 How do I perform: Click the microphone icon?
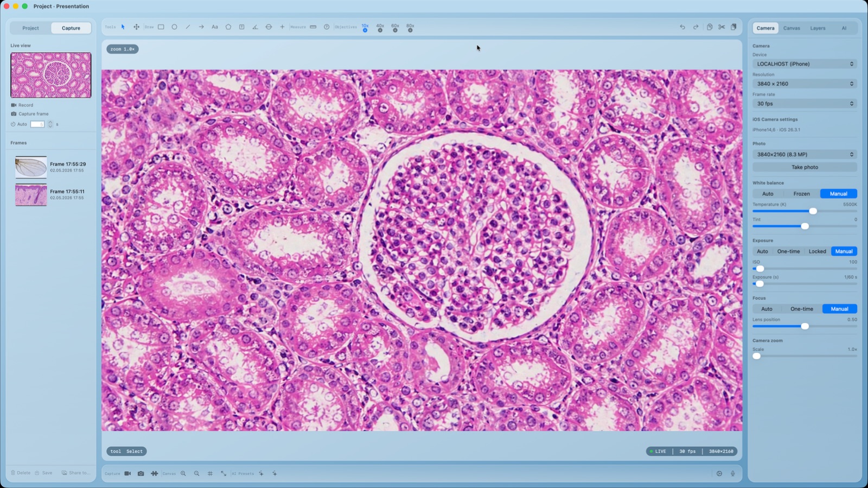(x=733, y=473)
